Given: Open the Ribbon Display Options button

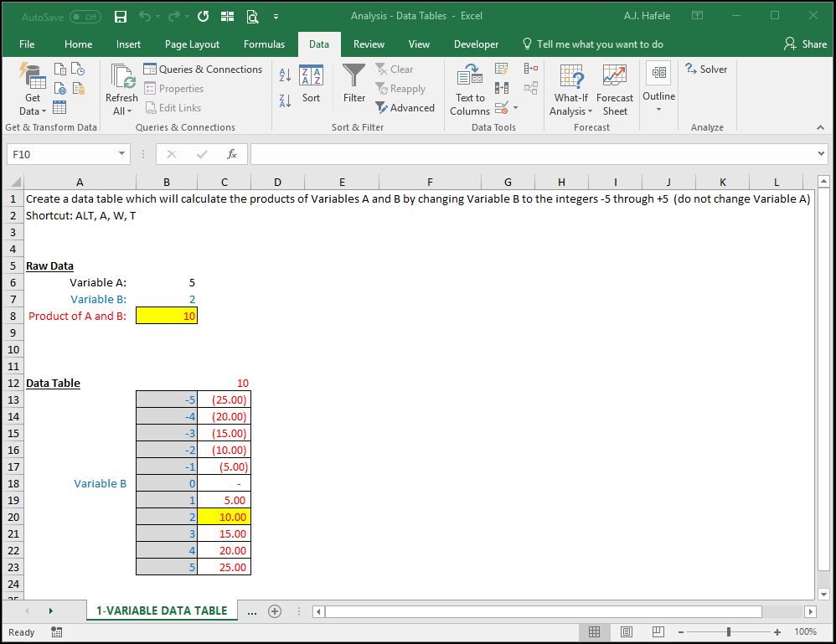Looking at the screenshot, I should [x=697, y=15].
